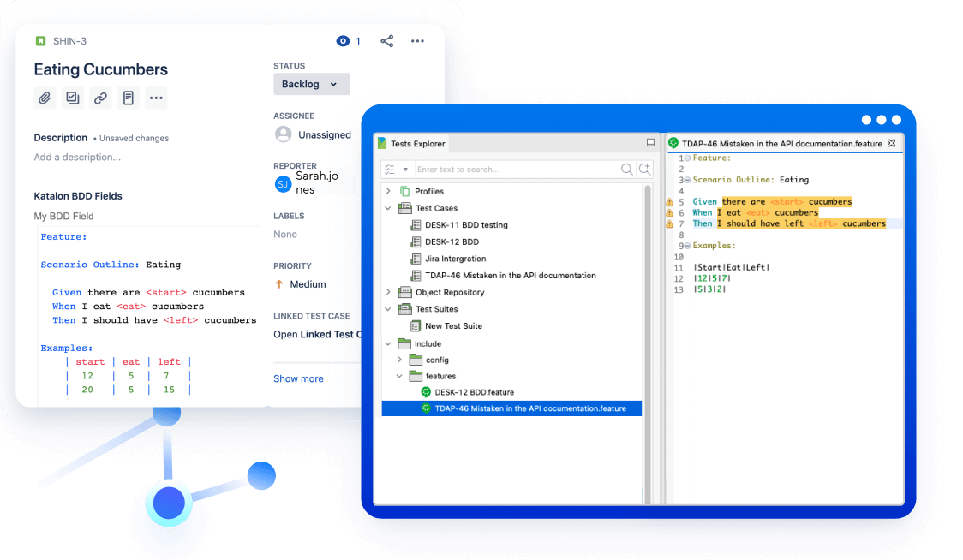
Task: Select DESK-11 BDD testing test case
Action: [x=466, y=225]
